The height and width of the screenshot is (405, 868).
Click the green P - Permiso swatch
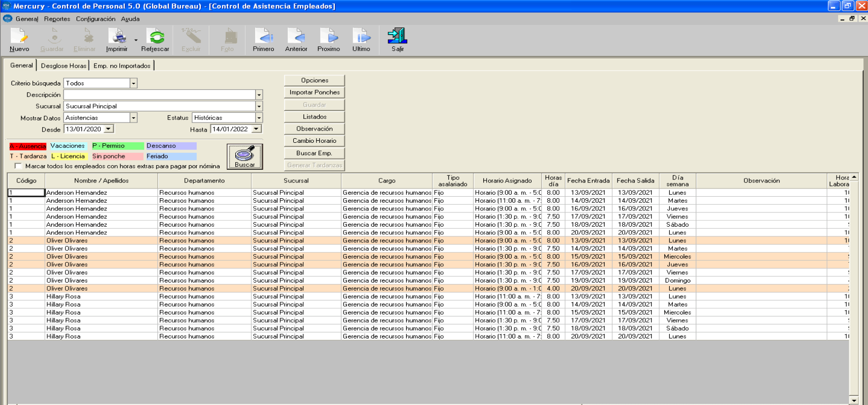[117, 146]
